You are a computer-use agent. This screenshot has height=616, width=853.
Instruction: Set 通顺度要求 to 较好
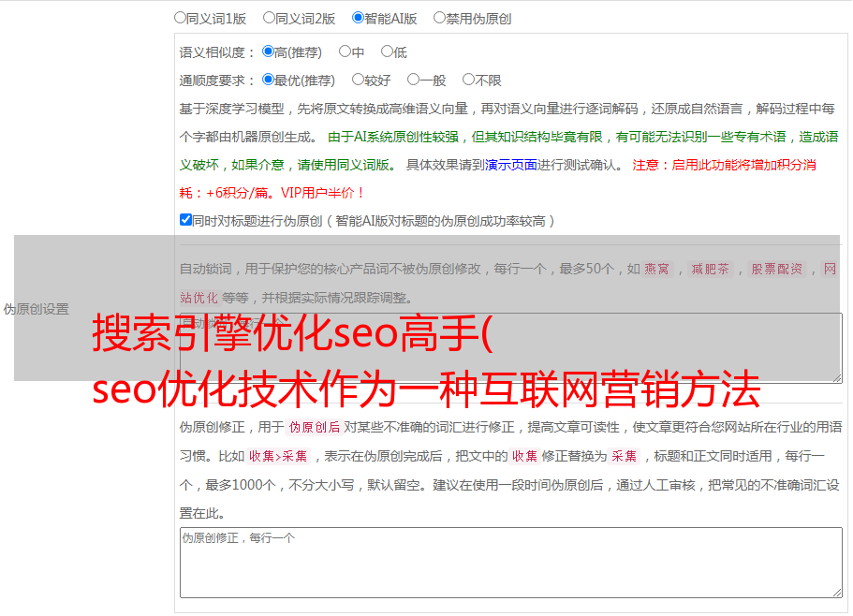358,80
